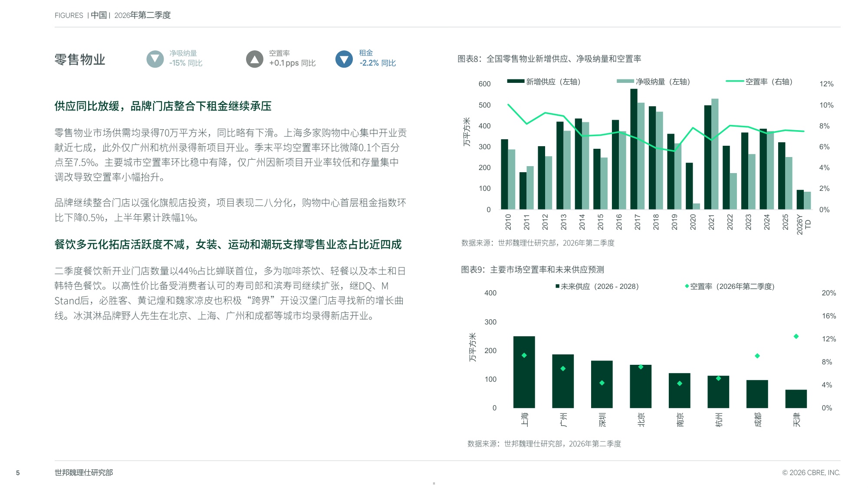Click the 杭州 future supply bar
Image resolution: width=868 pixels, height=488 pixels.
[x=718, y=392]
